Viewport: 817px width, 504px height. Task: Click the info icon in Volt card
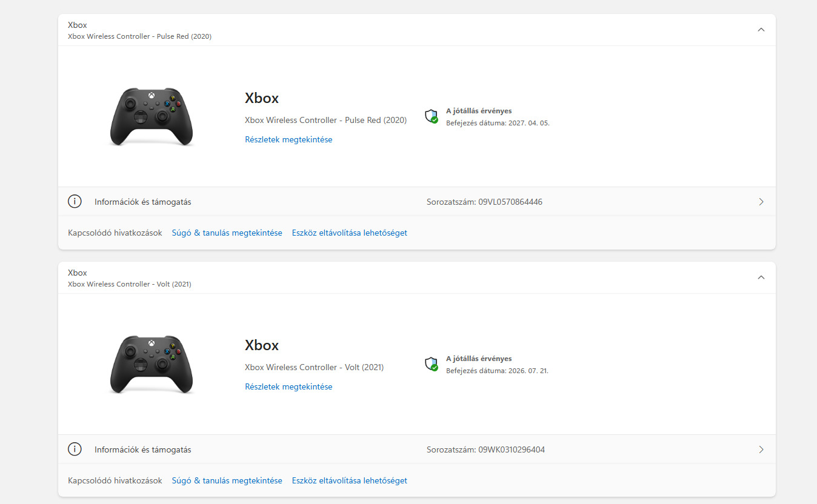point(75,449)
